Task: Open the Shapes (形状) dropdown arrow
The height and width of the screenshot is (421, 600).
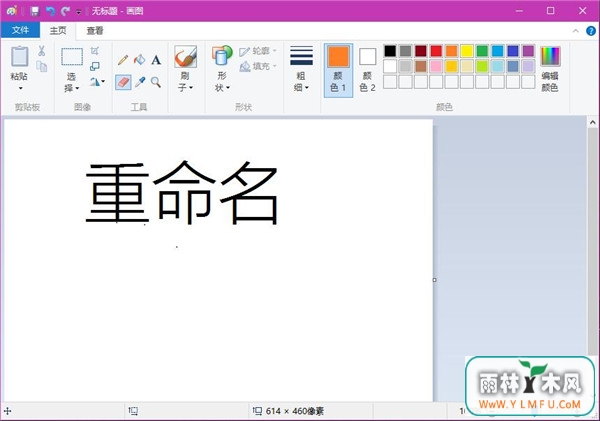Action: [228, 88]
